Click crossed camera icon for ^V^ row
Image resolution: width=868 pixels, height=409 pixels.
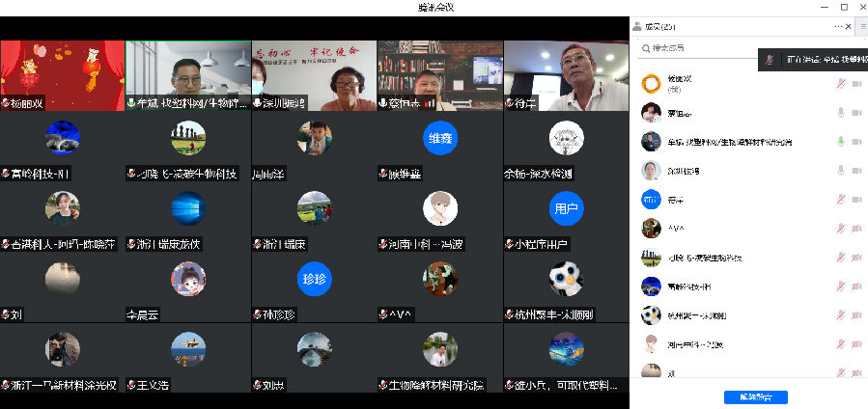click(857, 228)
